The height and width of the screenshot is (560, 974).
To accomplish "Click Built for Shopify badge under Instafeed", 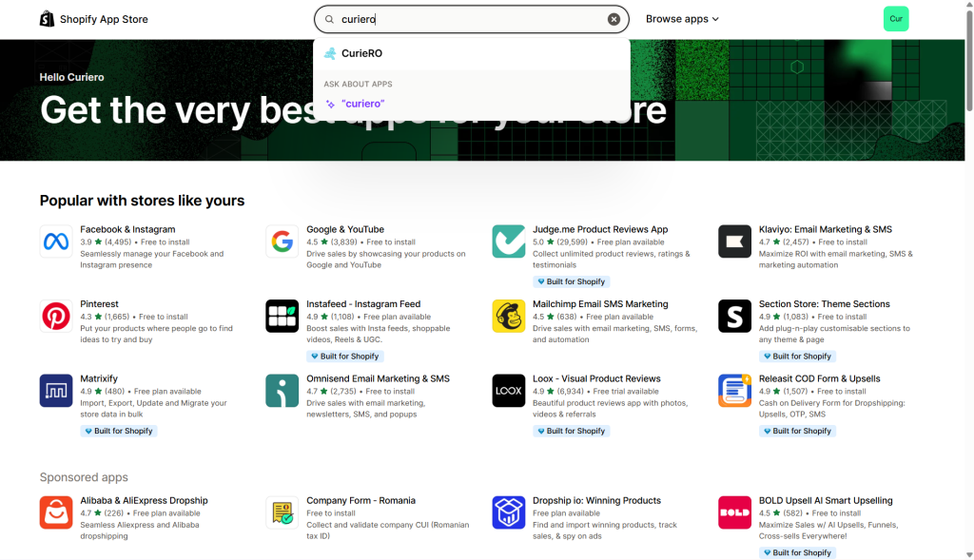I will (x=344, y=357).
